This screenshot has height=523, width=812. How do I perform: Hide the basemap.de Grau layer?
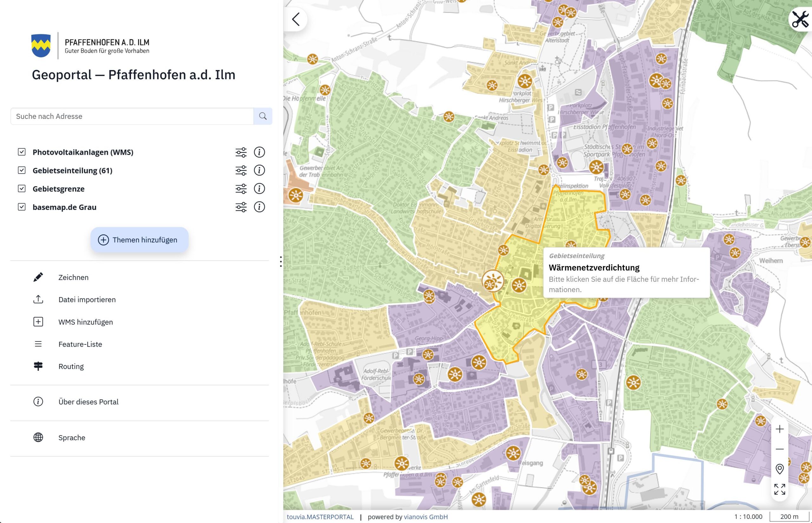pyautogui.click(x=21, y=207)
